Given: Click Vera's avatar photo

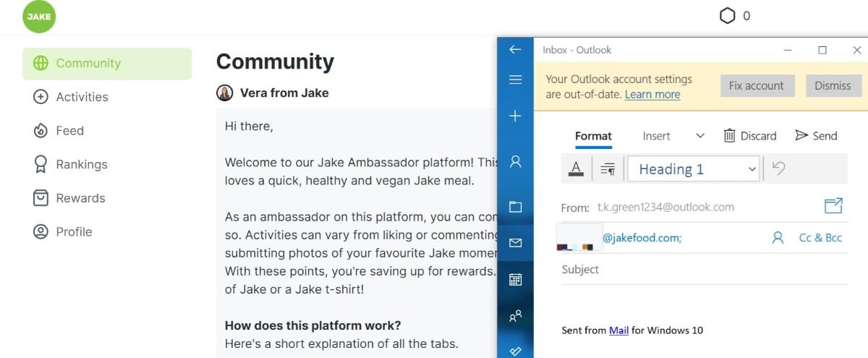Looking at the screenshot, I should (x=225, y=93).
